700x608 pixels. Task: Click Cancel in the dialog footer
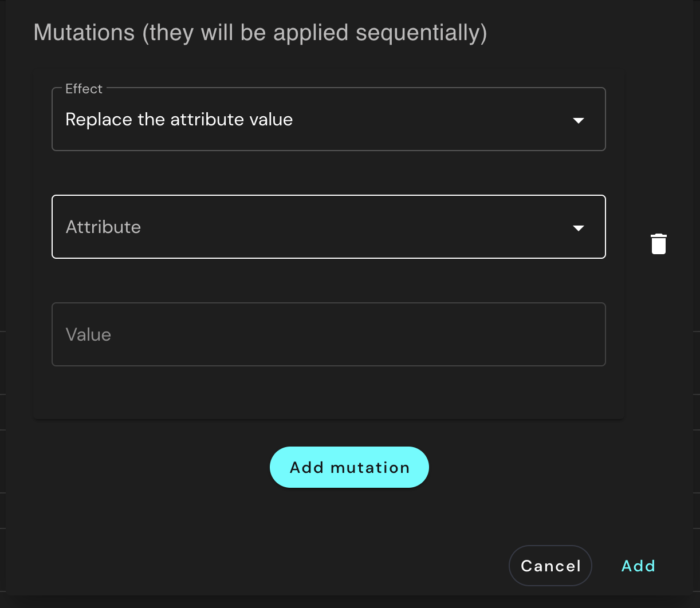[x=550, y=566]
